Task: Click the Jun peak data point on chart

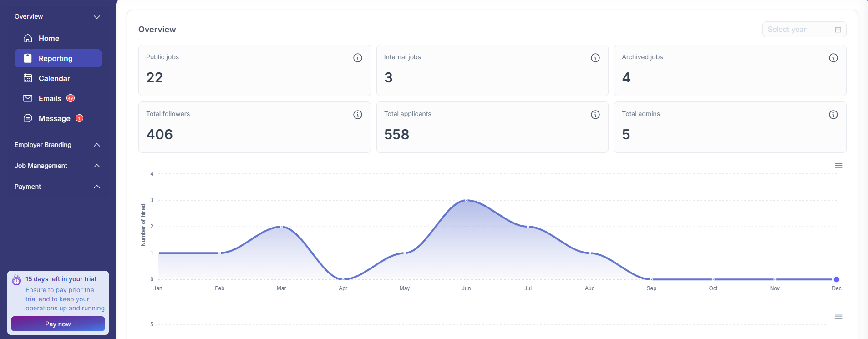Action: click(466, 200)
